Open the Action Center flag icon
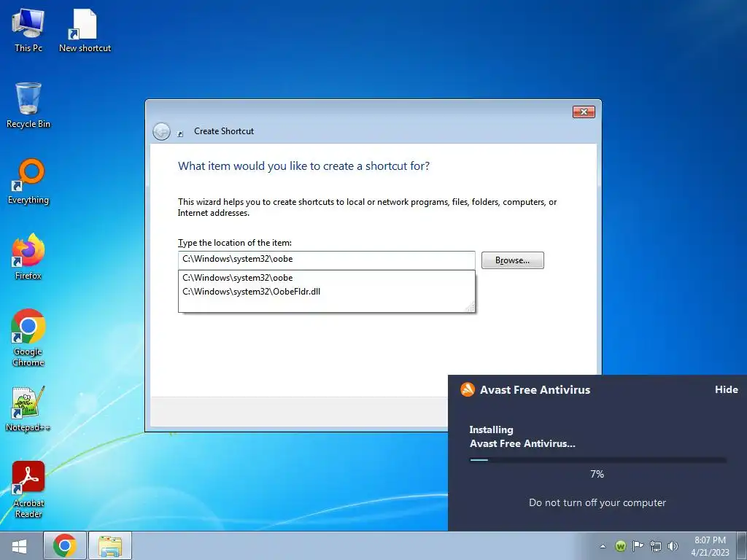The image size is (747, 560). (x=638, y=546)
